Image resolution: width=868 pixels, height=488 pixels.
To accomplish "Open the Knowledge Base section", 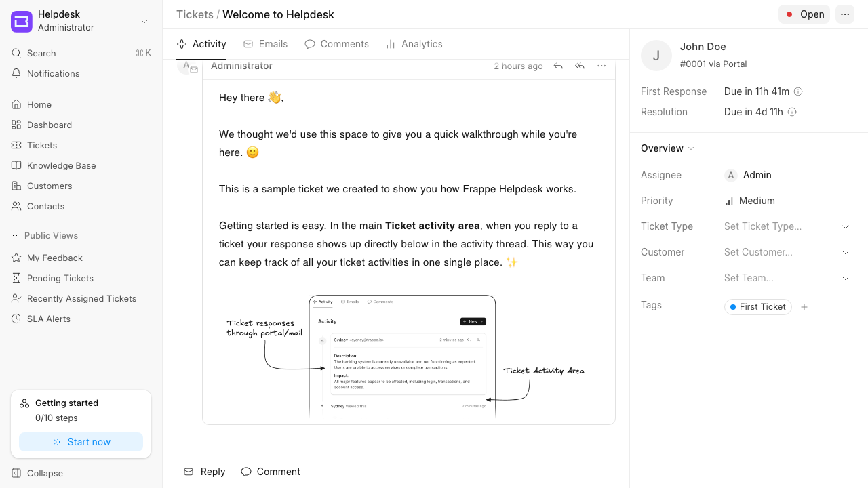I will (81, 165).
